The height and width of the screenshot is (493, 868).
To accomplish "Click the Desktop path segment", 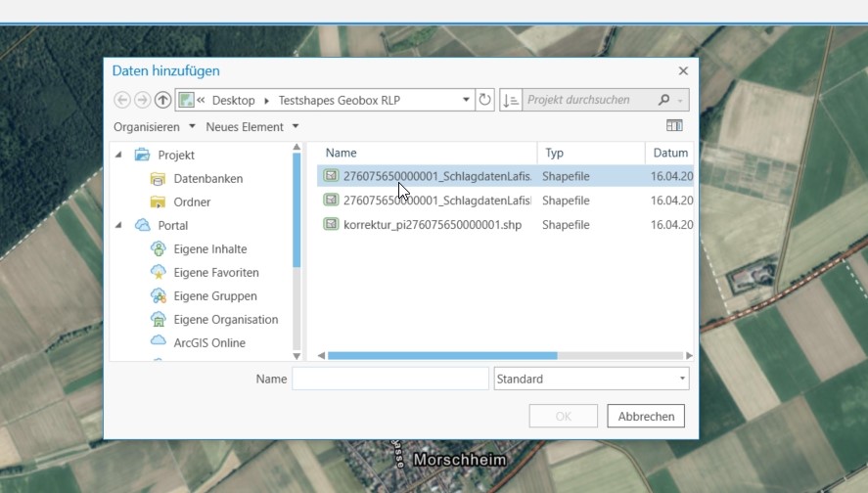I will (234, 100).
